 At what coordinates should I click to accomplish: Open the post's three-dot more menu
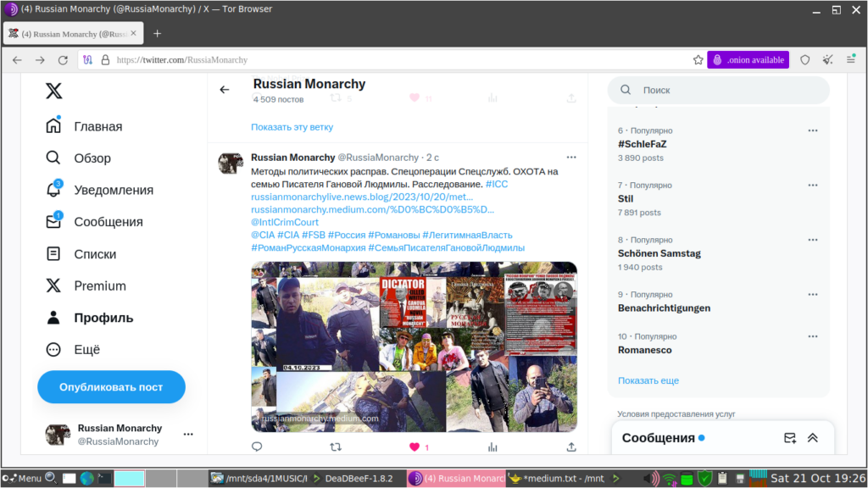(x=571, y=157)
